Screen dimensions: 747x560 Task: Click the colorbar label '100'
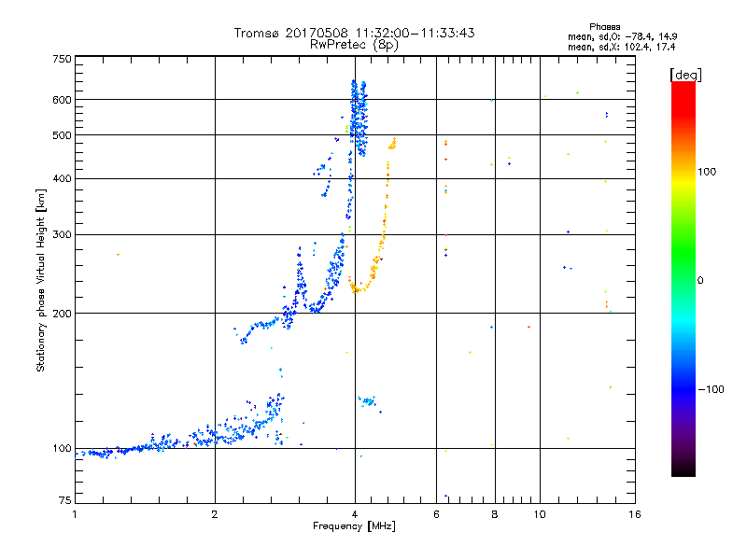pos(707,172)
